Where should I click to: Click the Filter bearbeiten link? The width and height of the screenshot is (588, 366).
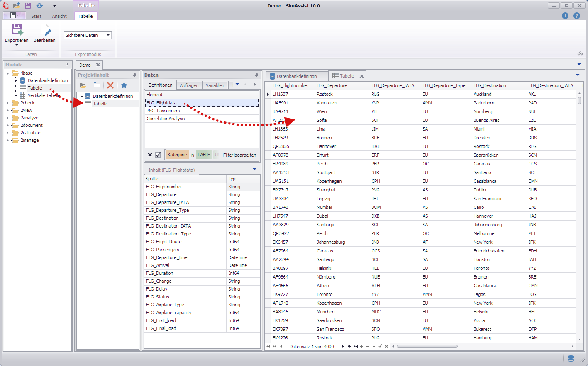(x=240, y=154)
